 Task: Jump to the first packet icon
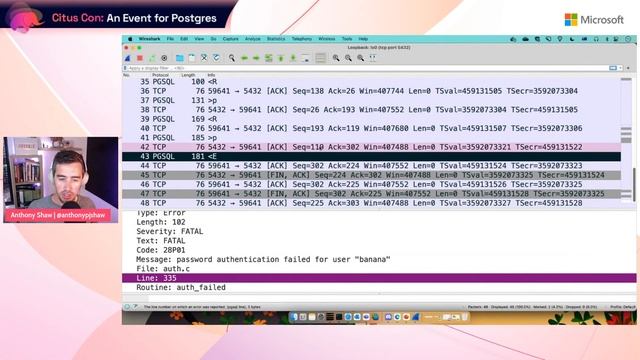[280, 58]
